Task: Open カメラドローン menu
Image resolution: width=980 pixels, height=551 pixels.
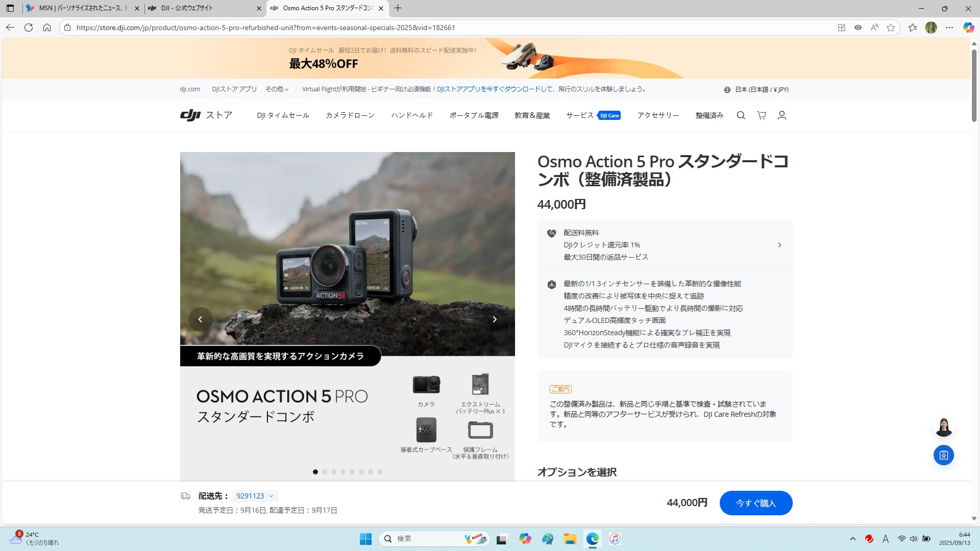Action: (x=350, y=115)
